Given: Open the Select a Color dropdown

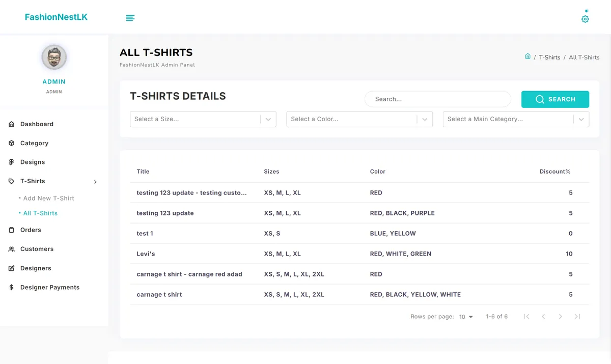Looking at the screenshot, I should pos(359,119).
